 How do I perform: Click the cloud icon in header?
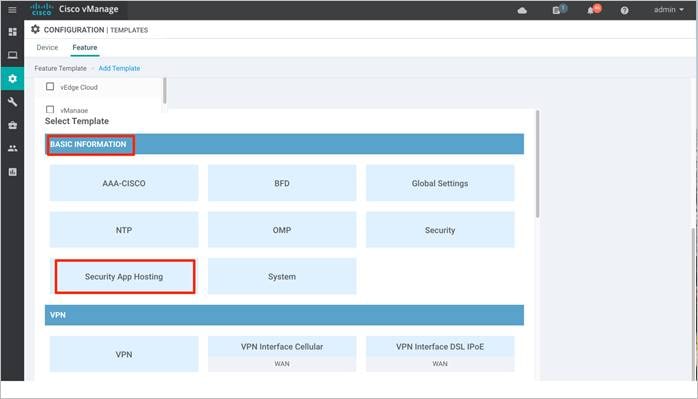tap(522, 10)
